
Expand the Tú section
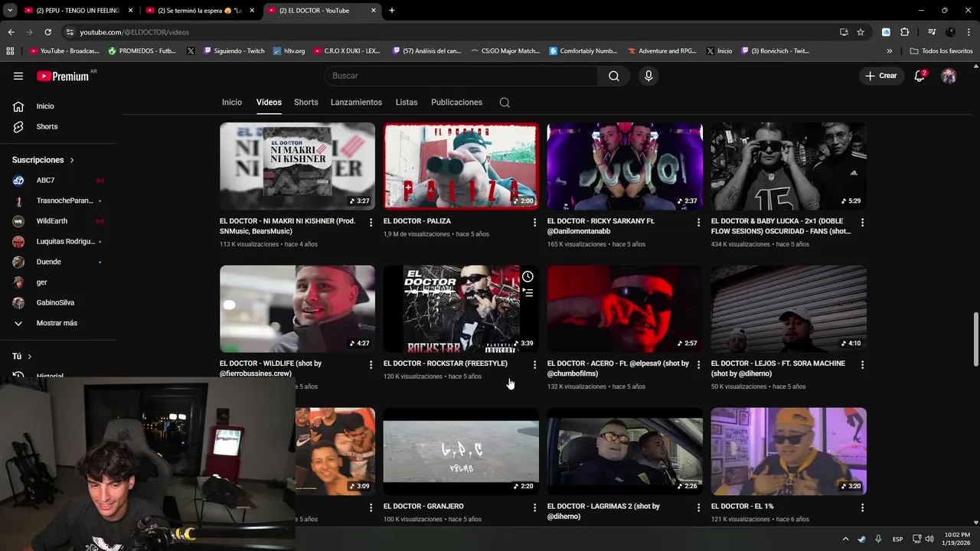[22, 357]
